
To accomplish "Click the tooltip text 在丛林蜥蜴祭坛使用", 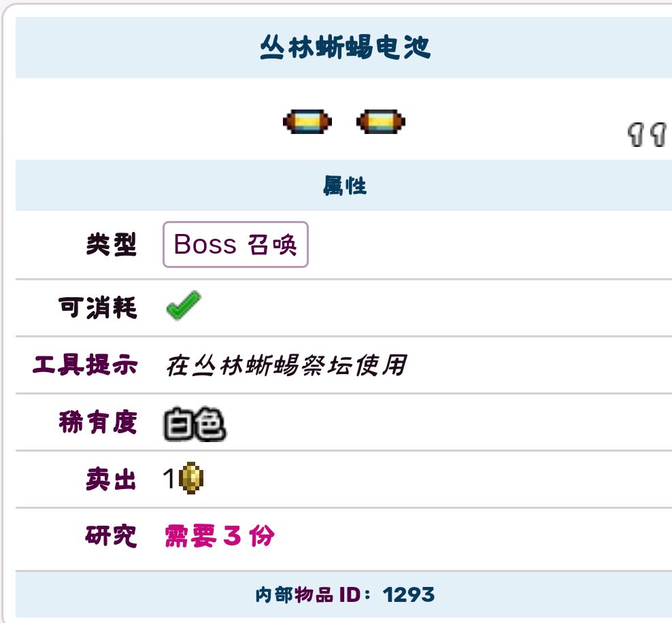I will pyautogui.click(x=286, y=365).
